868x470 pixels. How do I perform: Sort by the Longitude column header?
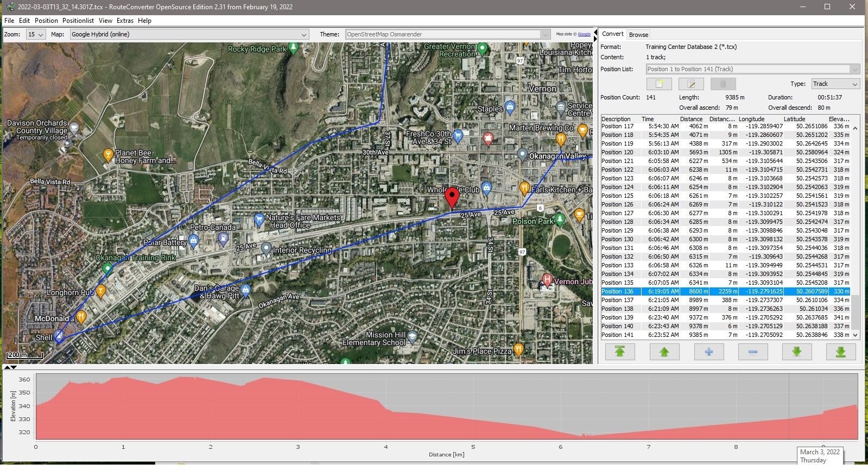[761, 119]
